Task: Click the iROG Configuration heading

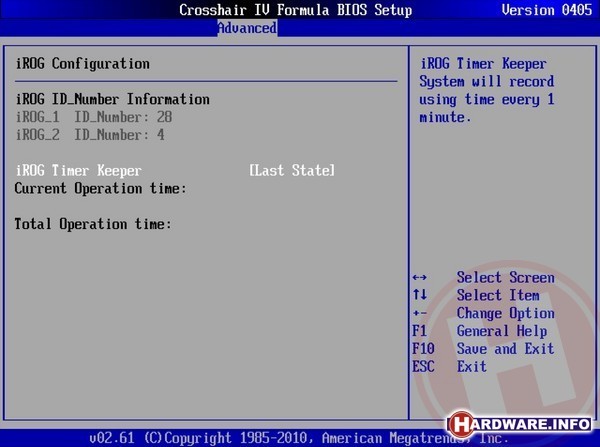Action: (83, 64)
